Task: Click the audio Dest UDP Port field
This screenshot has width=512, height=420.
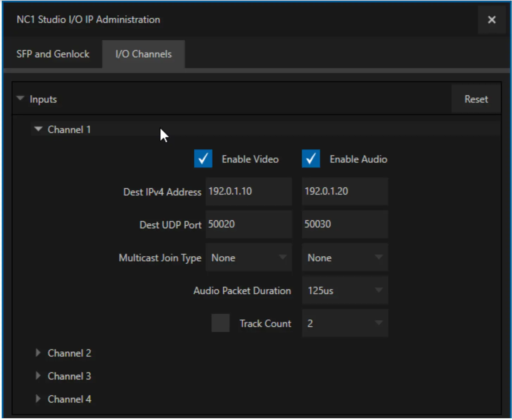Action: point(344,224)
